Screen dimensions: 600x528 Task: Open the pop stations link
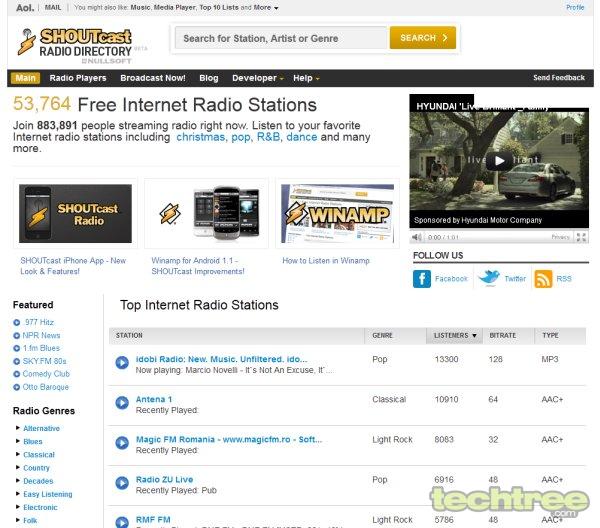click(x=240, y=137)
